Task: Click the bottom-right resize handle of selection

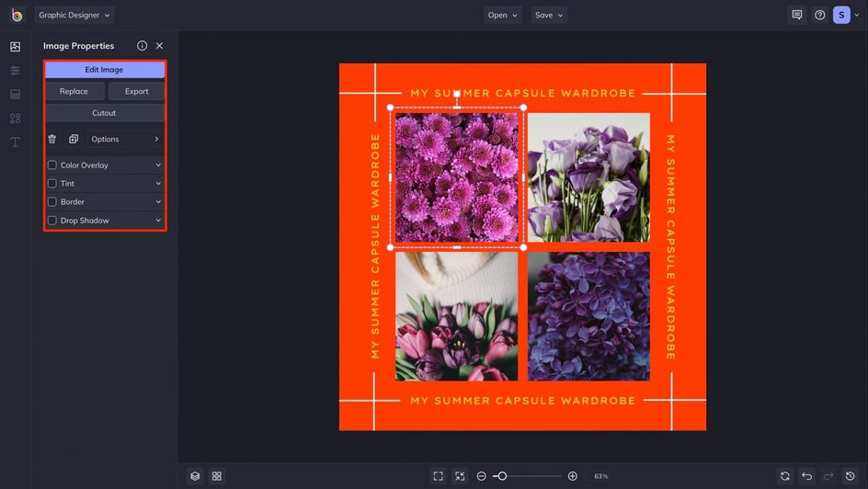Action: [x=523, y=247]
